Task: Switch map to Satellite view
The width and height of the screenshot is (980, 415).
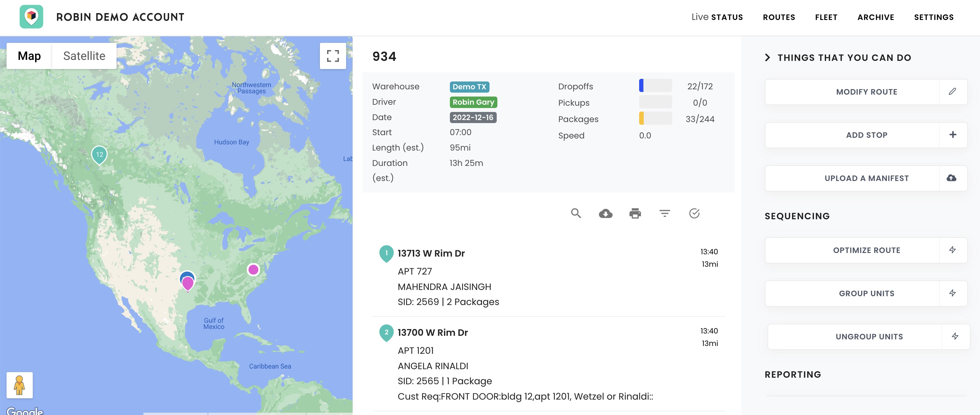Action: pos(84,56)
